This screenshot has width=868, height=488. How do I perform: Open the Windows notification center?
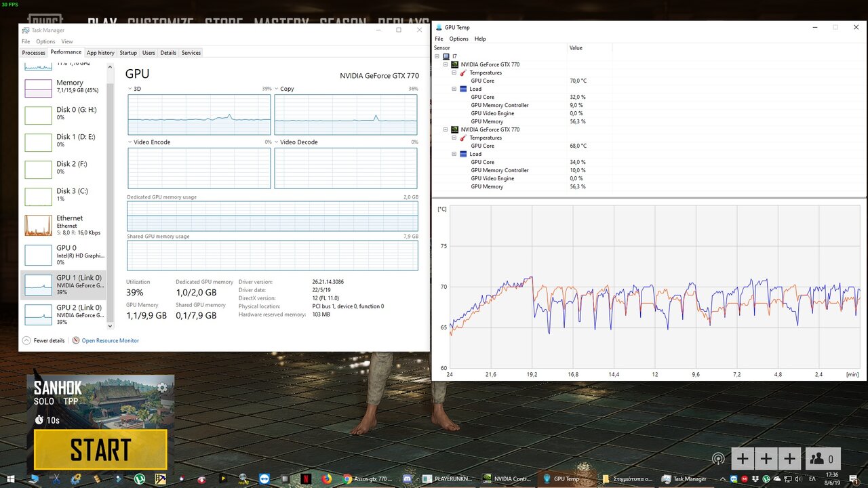click(853, 479)
